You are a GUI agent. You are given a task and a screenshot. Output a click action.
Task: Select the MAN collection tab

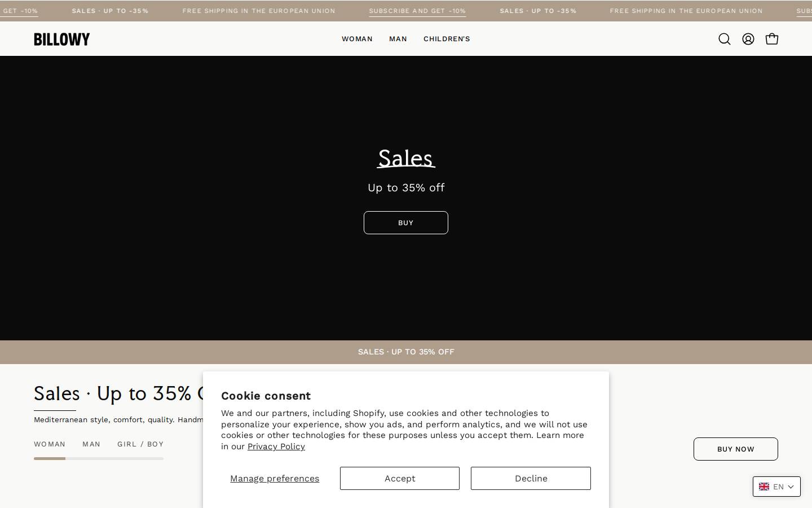pyautogui.click(x=91, y=444)
